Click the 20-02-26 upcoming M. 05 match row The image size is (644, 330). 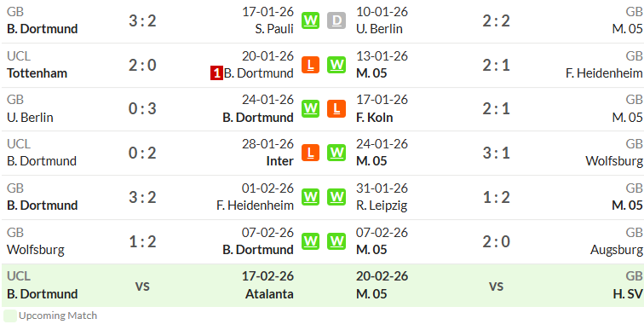(x=499, y=286)
